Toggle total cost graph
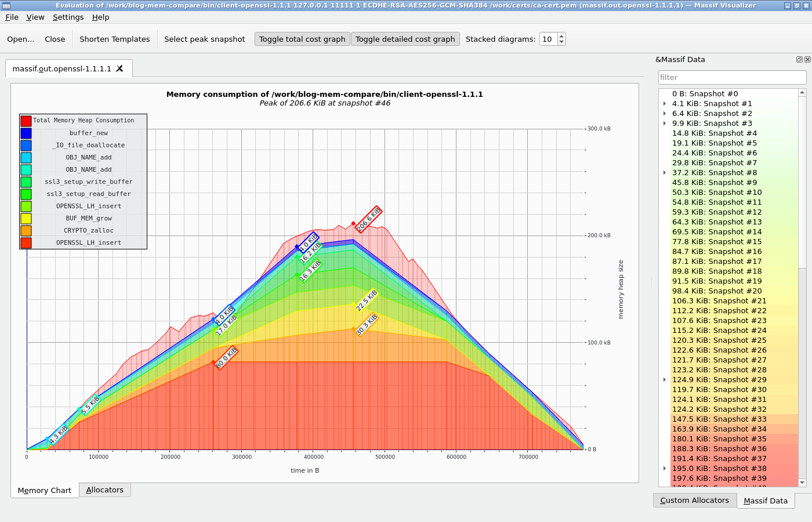 [302, 39]
